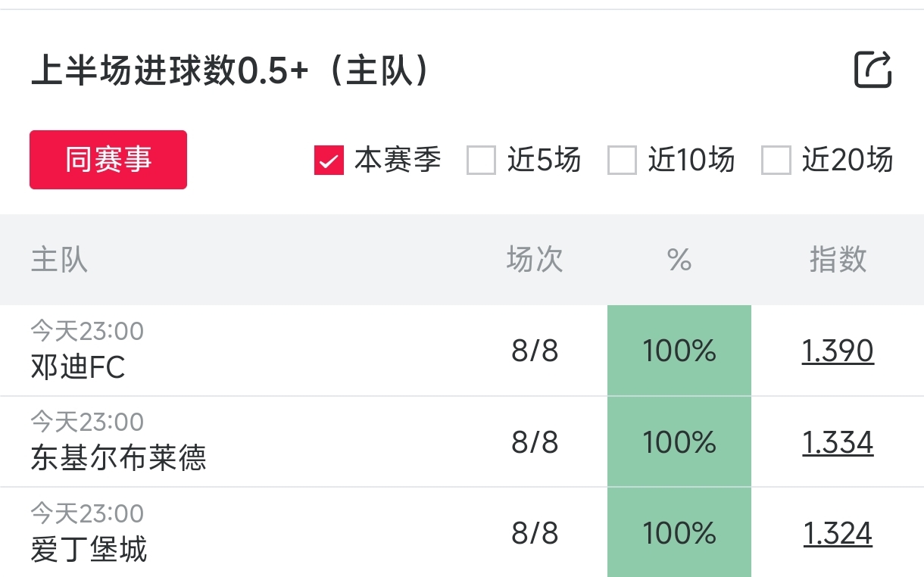
Task: Open the 邓迪FC match row
Action: coord(78,367)
